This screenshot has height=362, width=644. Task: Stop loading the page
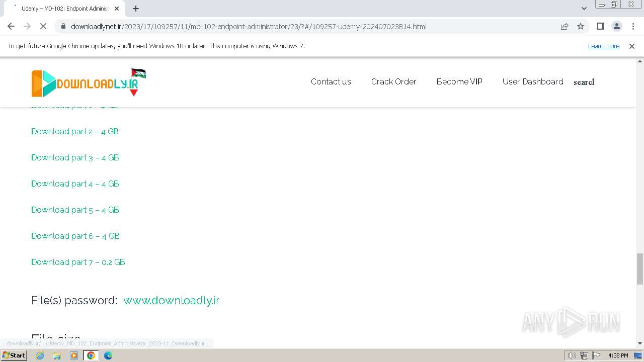(x=43, y=26)
